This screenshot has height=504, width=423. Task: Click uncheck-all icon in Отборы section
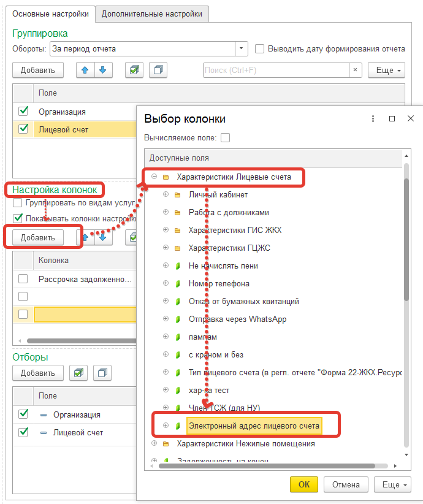pos(102,373)
